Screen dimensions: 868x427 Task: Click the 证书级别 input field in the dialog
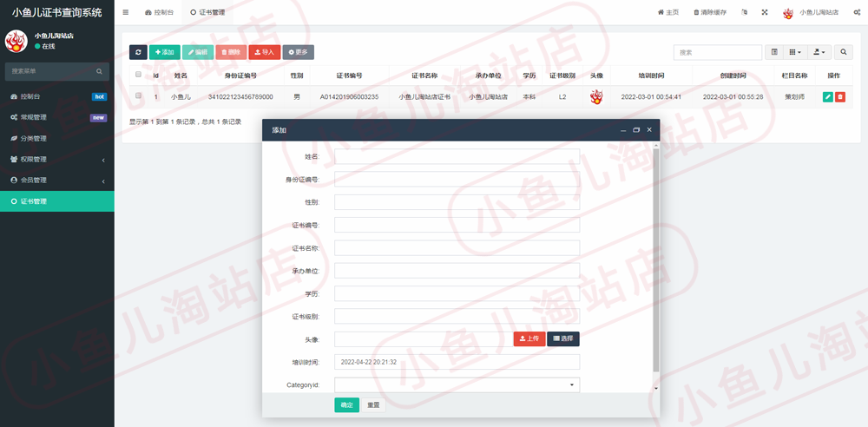457,316
